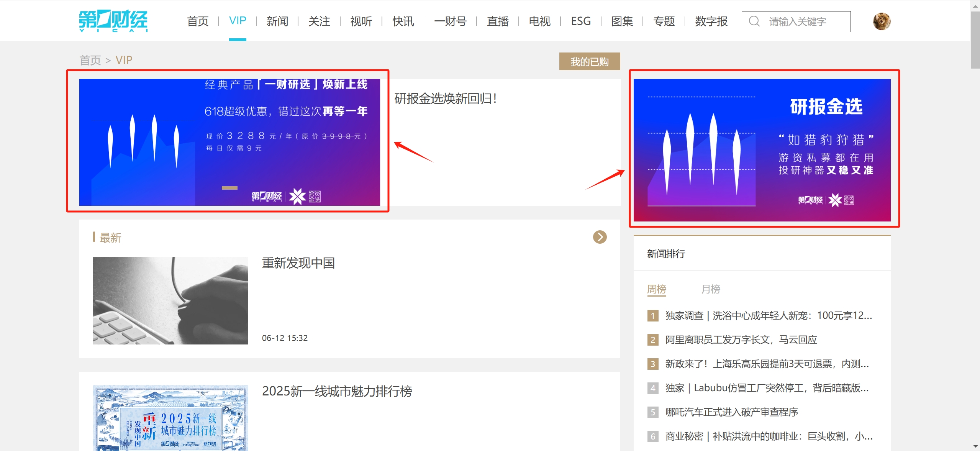Click VIP in the breadcrumb

click(124, 60)
